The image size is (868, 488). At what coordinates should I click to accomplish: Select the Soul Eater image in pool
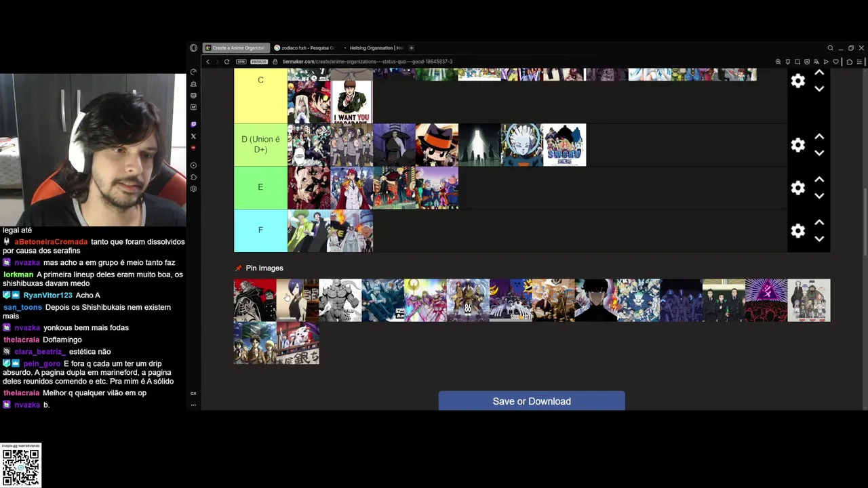(511, 300)
